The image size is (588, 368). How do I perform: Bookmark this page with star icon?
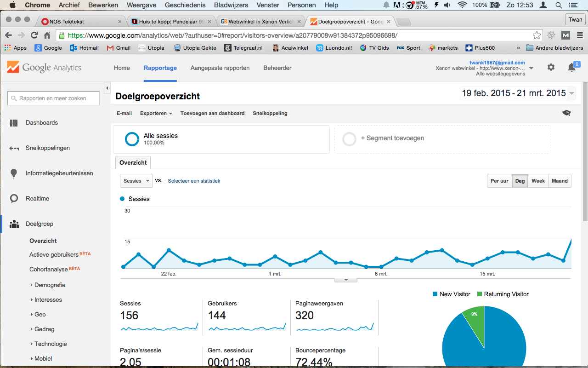coord(537,35)
